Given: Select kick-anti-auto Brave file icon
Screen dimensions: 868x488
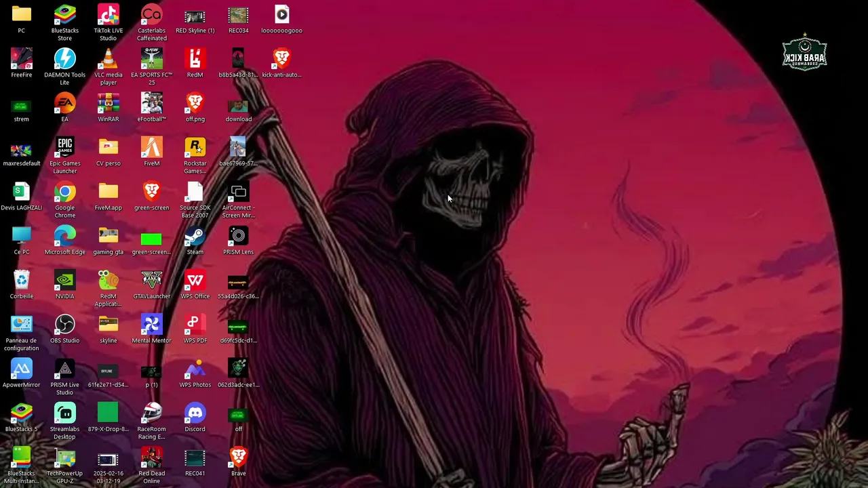Looking at the screenshot, I should tap(281, 59).
